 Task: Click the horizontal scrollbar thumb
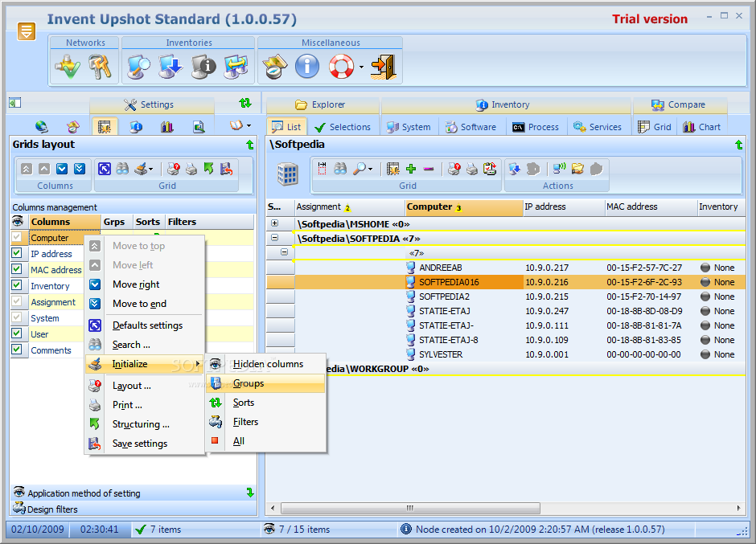click(410, 508)
